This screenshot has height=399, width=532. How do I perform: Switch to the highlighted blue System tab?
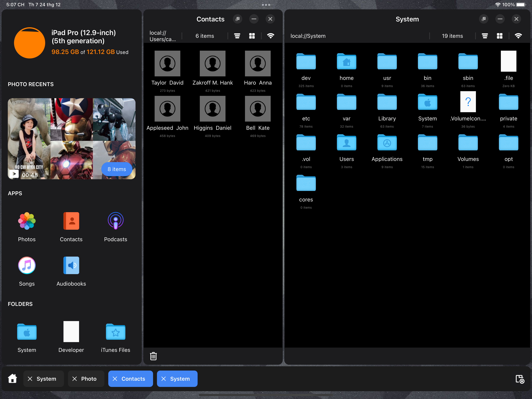(x=177, y=379)
